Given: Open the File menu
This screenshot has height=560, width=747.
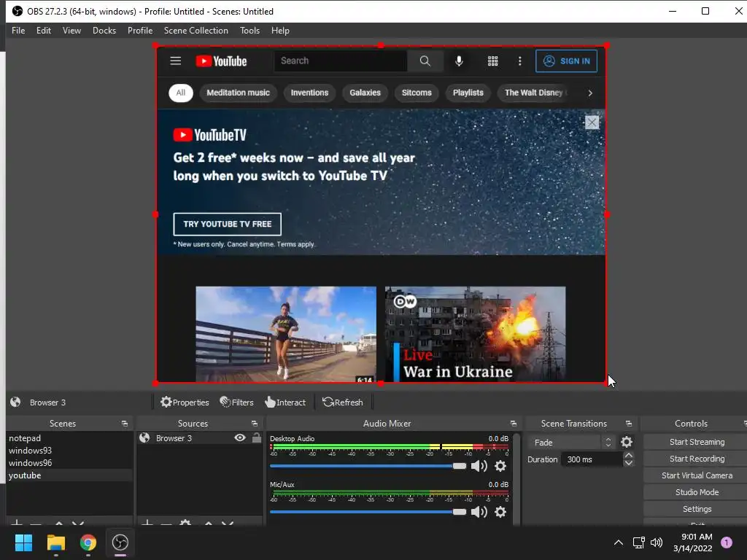Looking at the screenshot, I should pos(18,31).
